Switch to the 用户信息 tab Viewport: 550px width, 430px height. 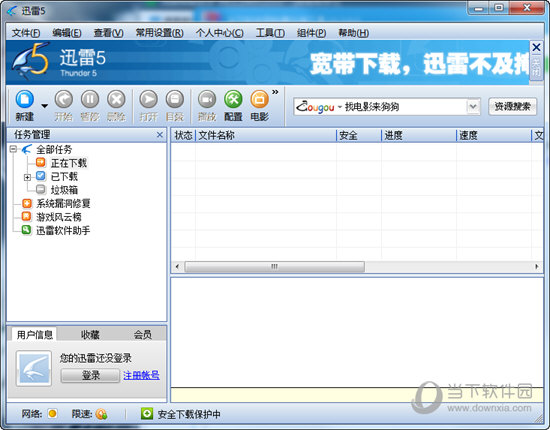pyautogui.click(x=35, y=335)
